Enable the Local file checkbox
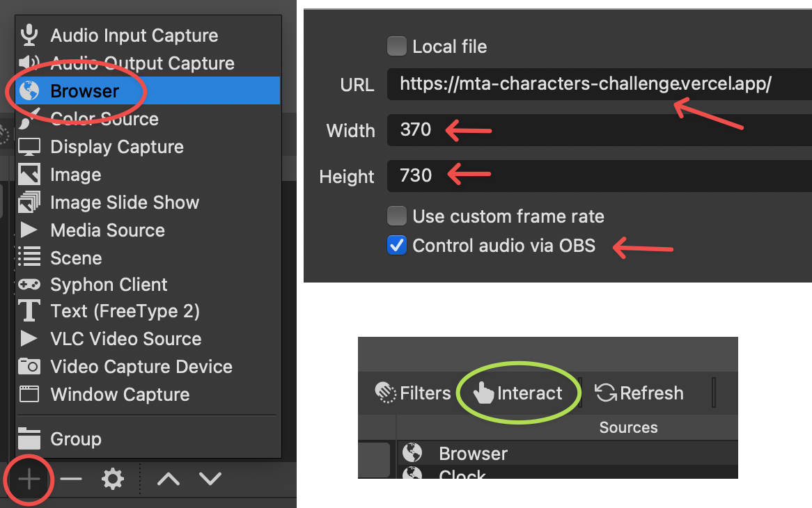Screen dimensions: 812x508 (x=397, y=46)
